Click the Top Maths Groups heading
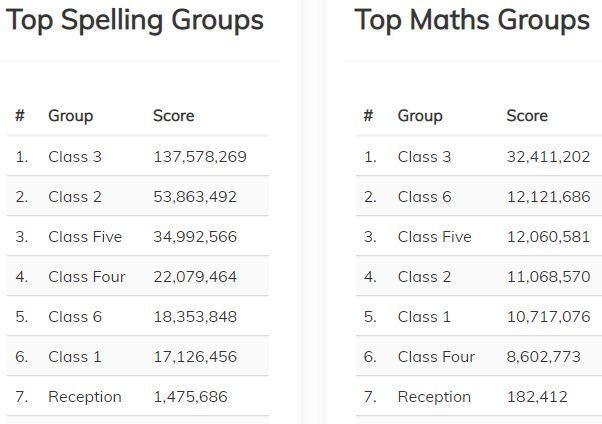 tap(472, 21)
